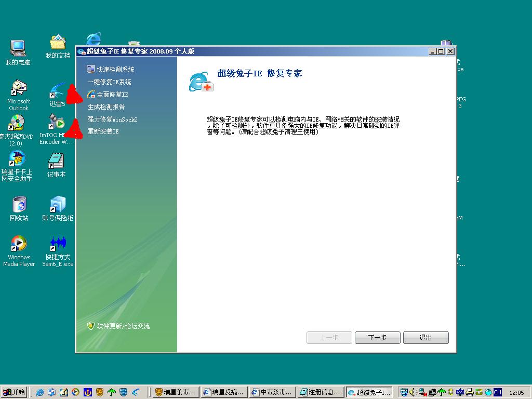Click green umbrella quick launch icon
This screenshot has width=532, height=399.
[111, 392]
